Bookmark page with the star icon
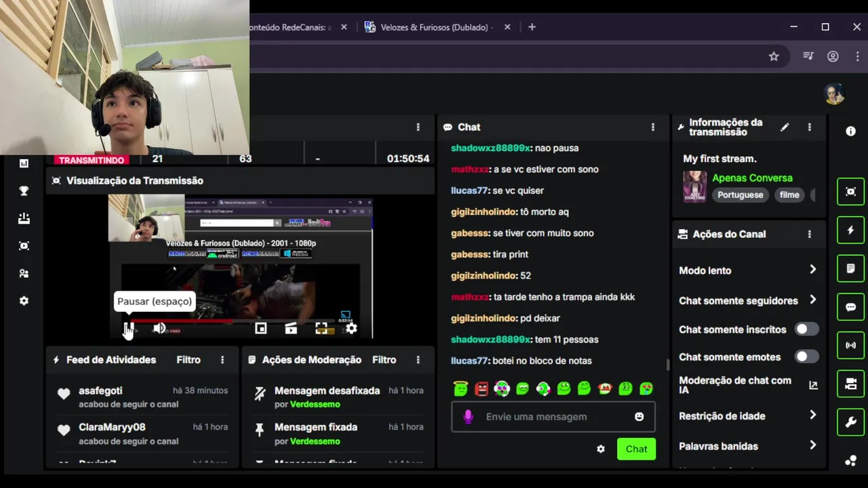Image resolution: width=868 pixels, height=488 pixels. [x=774, y=56]
